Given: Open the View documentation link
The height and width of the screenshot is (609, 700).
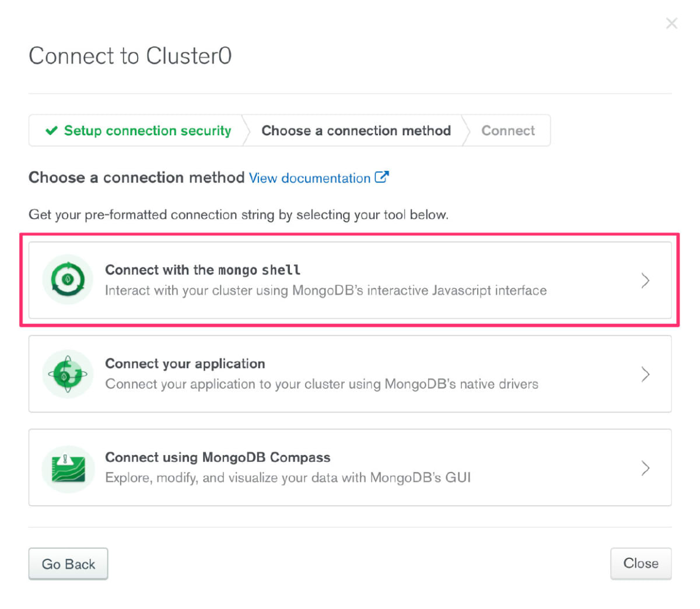Looking at the screenshot, I should tap(310, 178).
